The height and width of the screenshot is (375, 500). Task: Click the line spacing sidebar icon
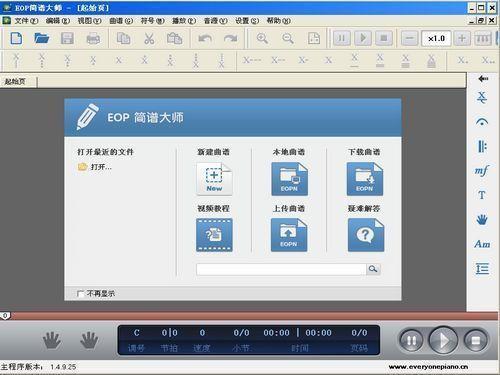[x=482, y=268]
